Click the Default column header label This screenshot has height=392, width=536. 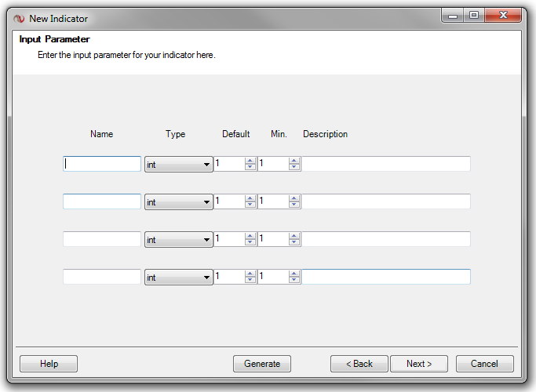pyautogui.click(x=236, y=134)
